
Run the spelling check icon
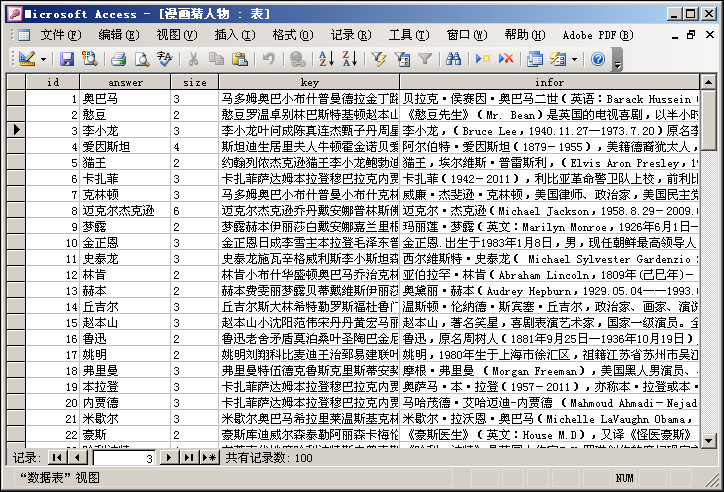(x=164, y=59)
